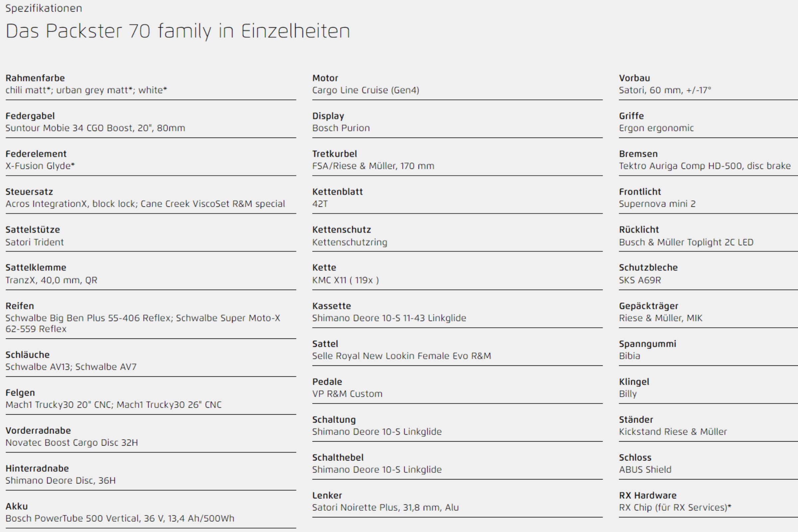This screenshot has width=798, height=532.
Task: Select the Lenker spec 'Satori Noirette Plus, 31,8 mm, Alu'
Action: [x=385, y=508]
